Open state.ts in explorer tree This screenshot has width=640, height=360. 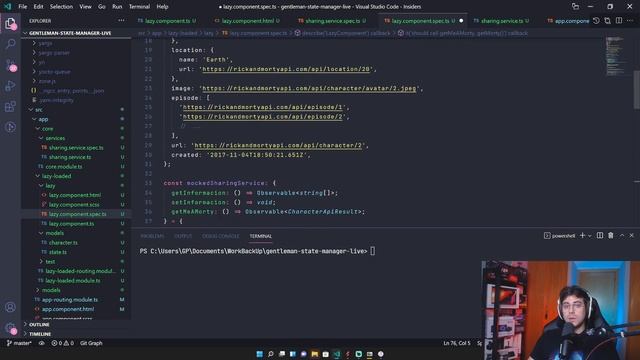(58, 252)
